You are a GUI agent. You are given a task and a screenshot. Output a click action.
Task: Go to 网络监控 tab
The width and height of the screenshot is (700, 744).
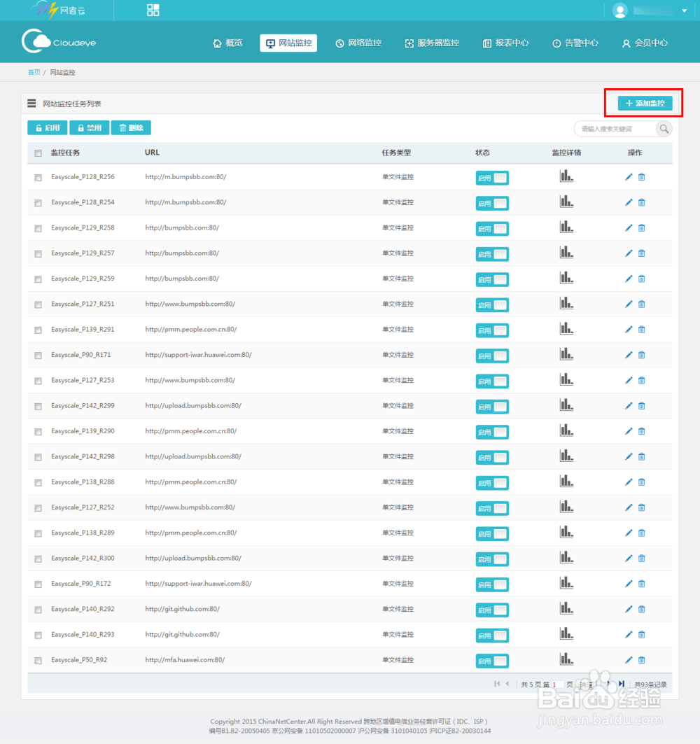click(x=359, y=43)
